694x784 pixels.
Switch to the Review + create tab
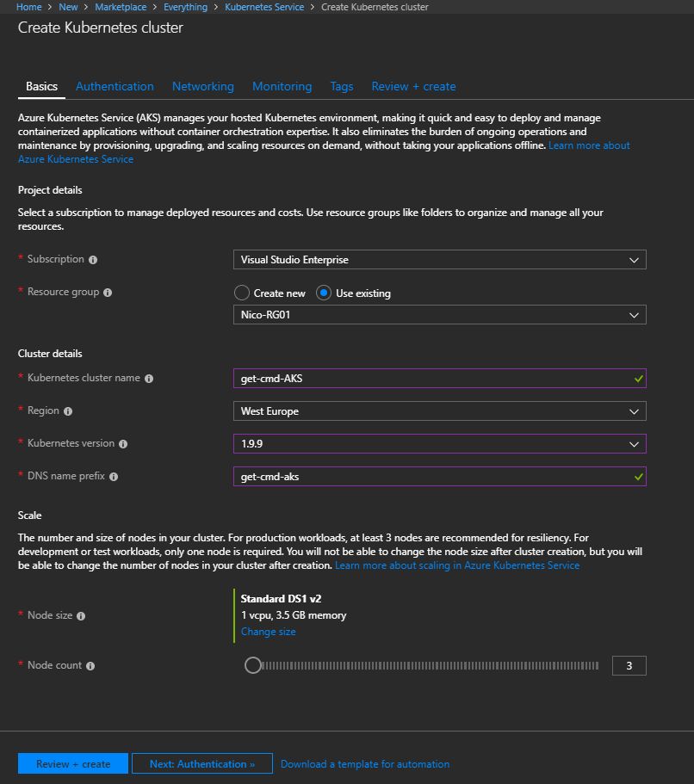[x=413, y=87]
